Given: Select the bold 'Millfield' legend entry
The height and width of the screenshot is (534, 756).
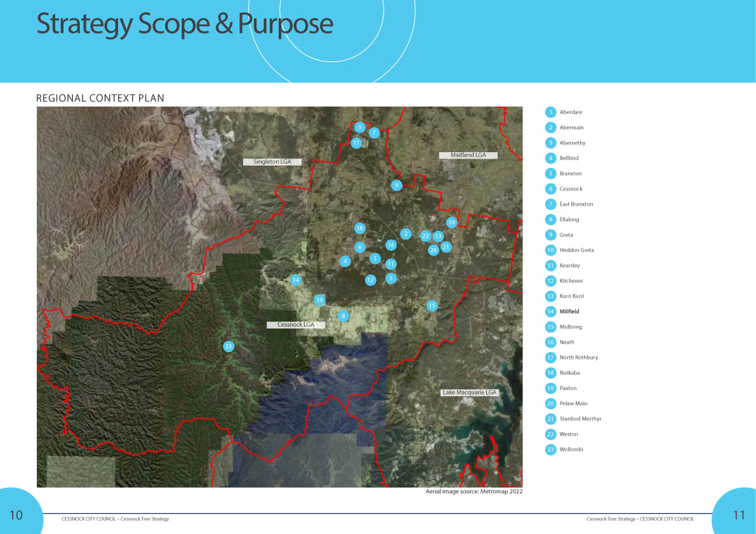Looking at the screenshot, I should (569, 311).
